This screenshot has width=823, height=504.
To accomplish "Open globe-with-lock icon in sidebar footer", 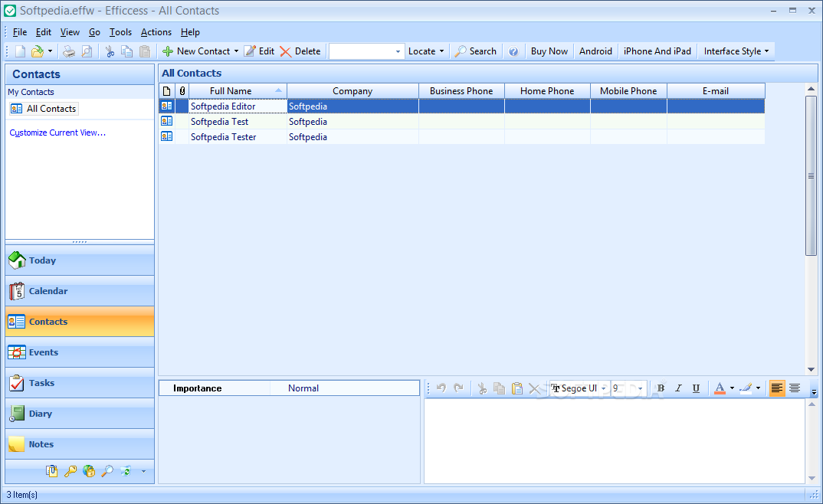I will click(x=89, y=471).
